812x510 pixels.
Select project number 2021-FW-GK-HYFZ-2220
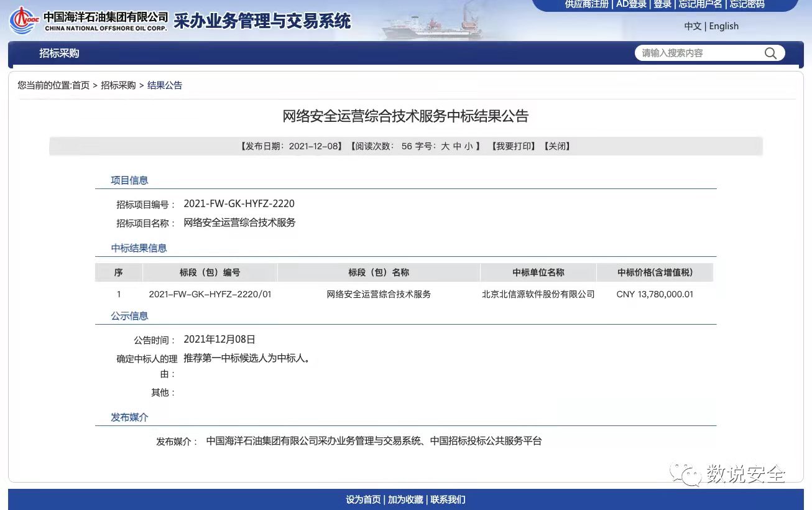click(239, 204)
